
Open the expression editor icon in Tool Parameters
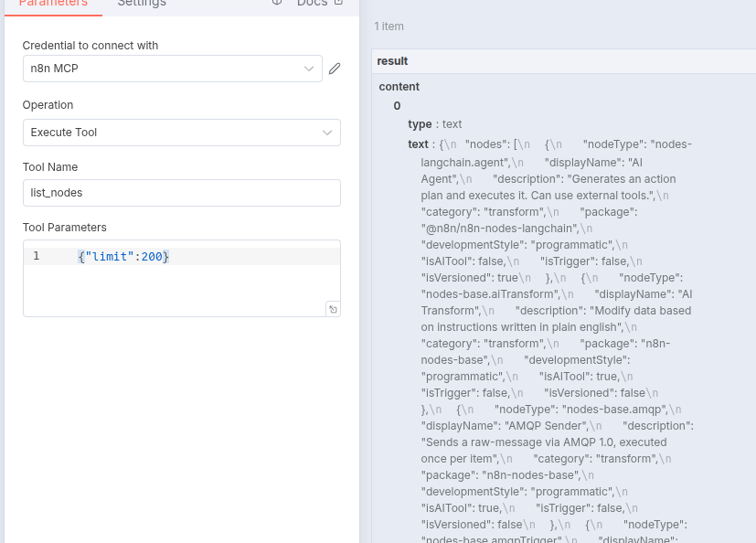pyautogui.click(x=333, y=310)
